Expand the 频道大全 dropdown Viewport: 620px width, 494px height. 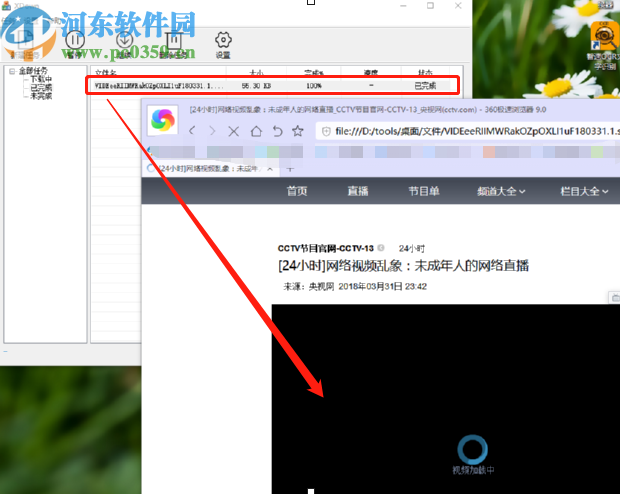[x=501, y=191]
